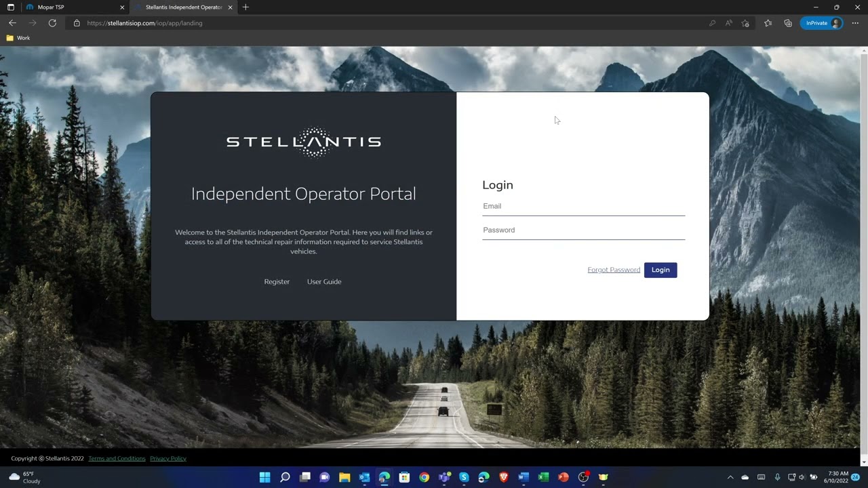Screen dimensions: 868x488
Task: Close the Stellantis Independent Operator tab
Action: [x=230, y=7]
